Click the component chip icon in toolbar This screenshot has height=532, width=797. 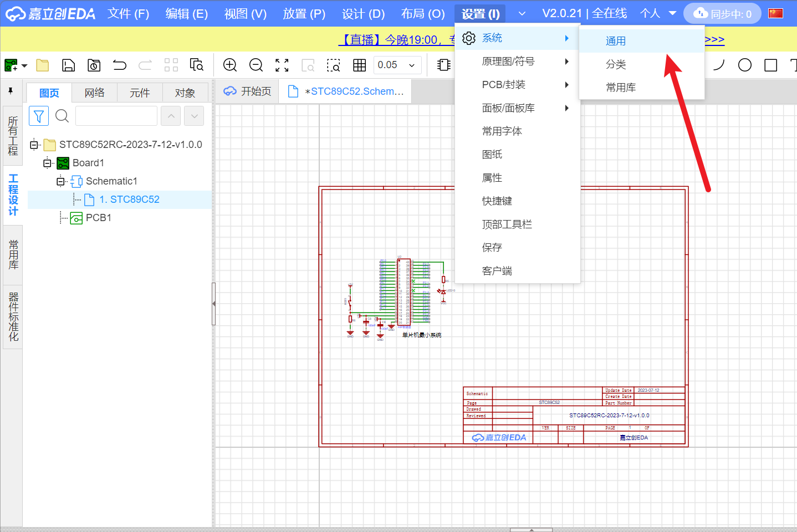pos(444,65)
